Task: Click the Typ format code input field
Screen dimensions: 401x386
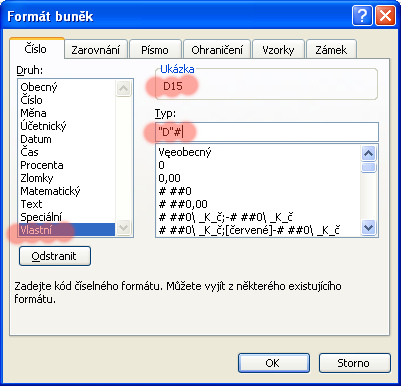Action: [x=267, y=132]
